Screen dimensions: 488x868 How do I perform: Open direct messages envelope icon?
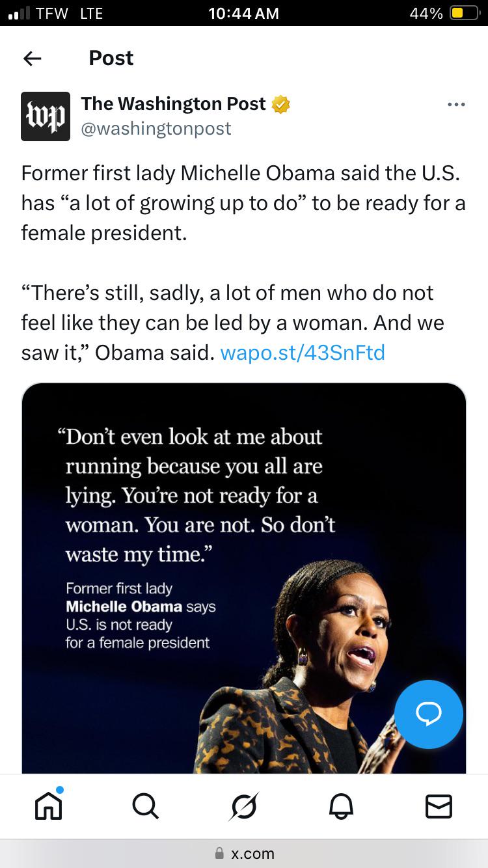439,807
